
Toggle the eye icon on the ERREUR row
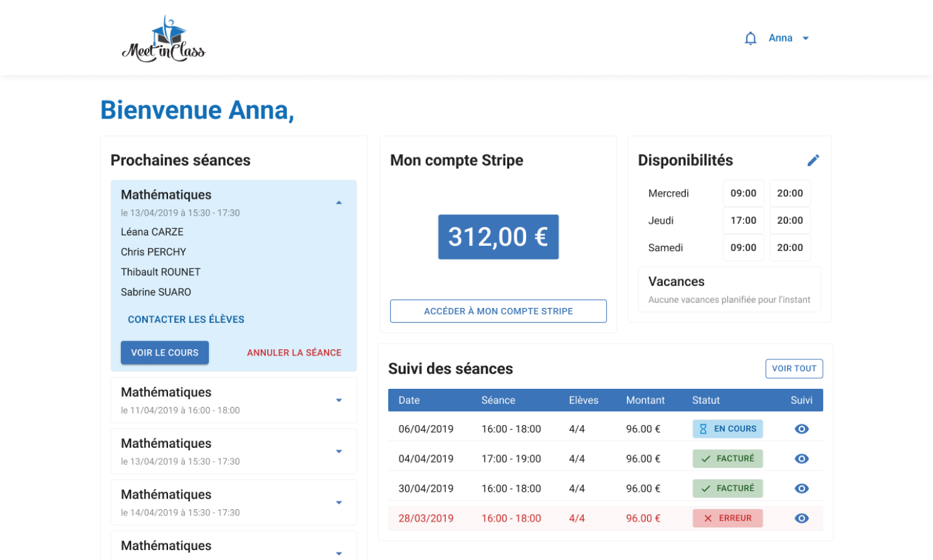click(x=801, y=518)
